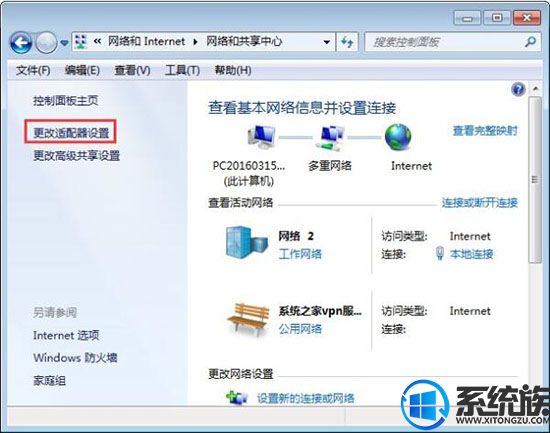The image size is (550, 433).
Task: Click the 查看完整映射 link
Action: point(485,131)
